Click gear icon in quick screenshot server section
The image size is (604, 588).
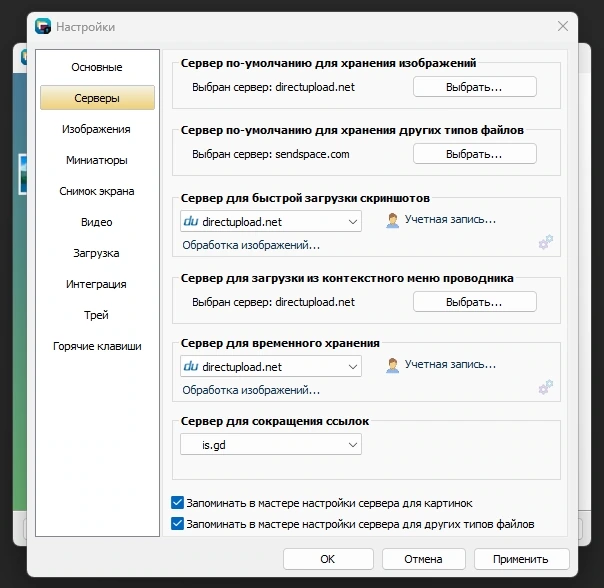coord(546,242)
